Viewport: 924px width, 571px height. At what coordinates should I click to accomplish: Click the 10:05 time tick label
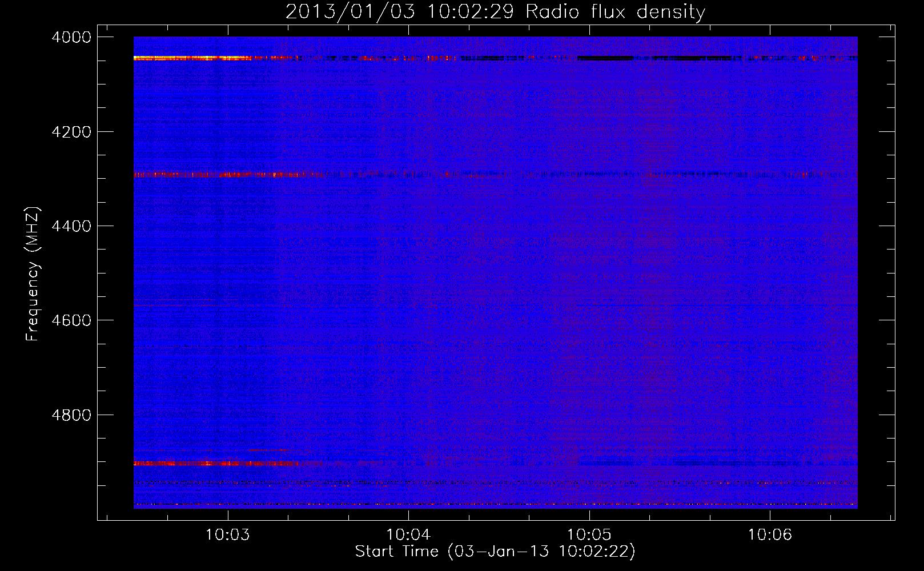coord(589,534)
